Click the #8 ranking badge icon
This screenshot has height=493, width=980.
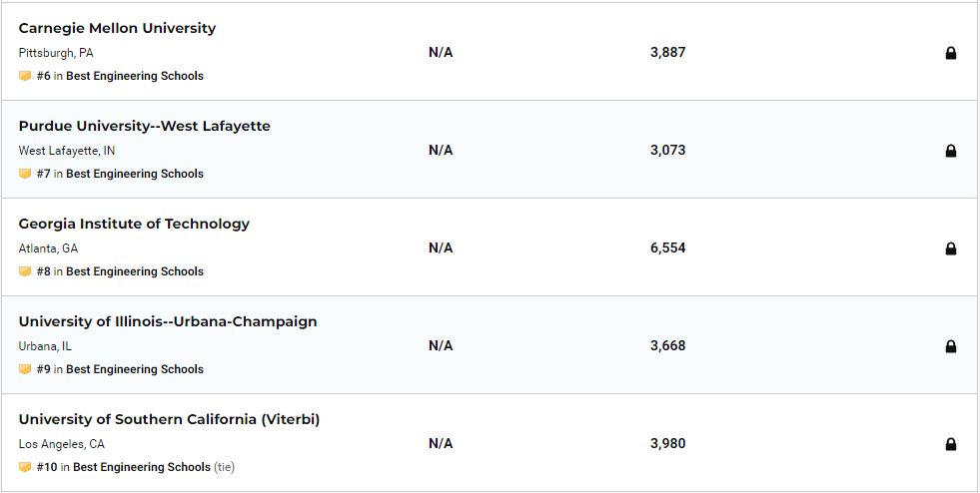[25, 271]
